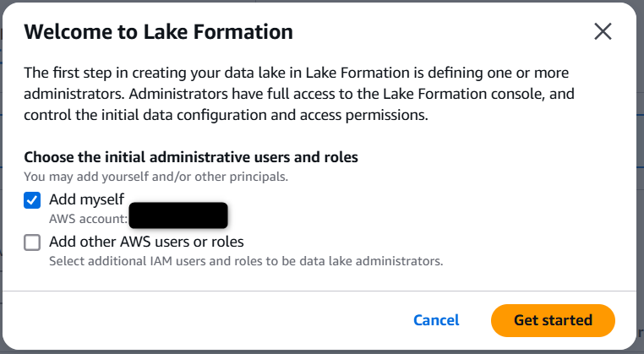Uncheck the Add myself checkbox
The width and height of the screenshot is (644, 354).
pos(32,200)
